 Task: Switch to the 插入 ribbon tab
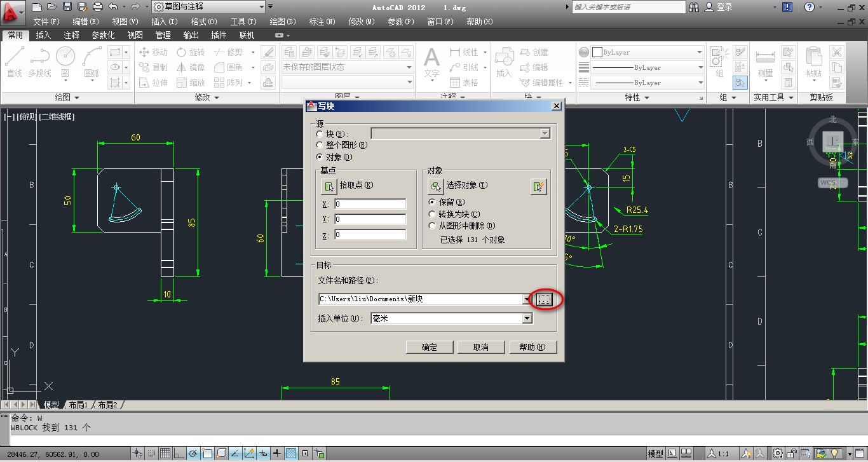[x=43, y=35]
